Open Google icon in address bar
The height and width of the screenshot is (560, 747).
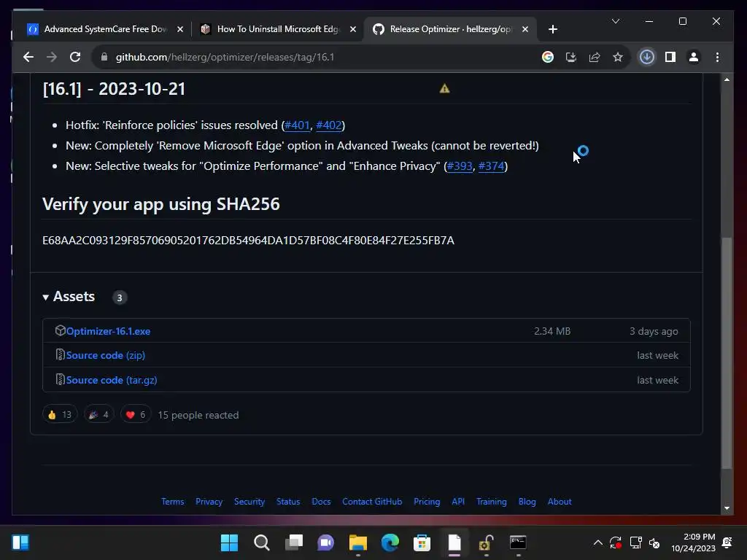click(x=548, y=57)
